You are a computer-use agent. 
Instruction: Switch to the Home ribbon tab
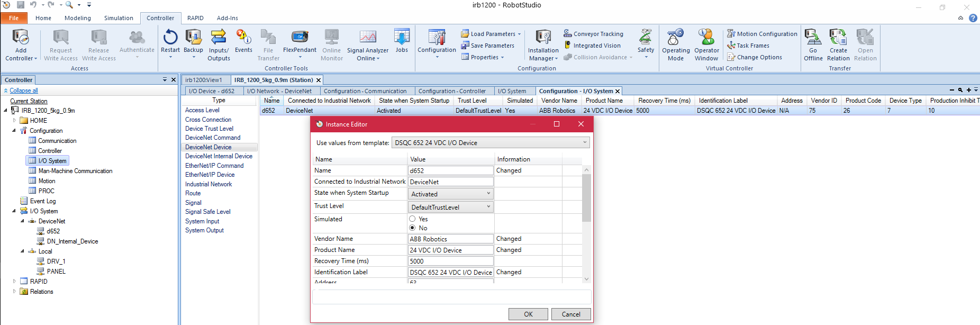(43, 18)
